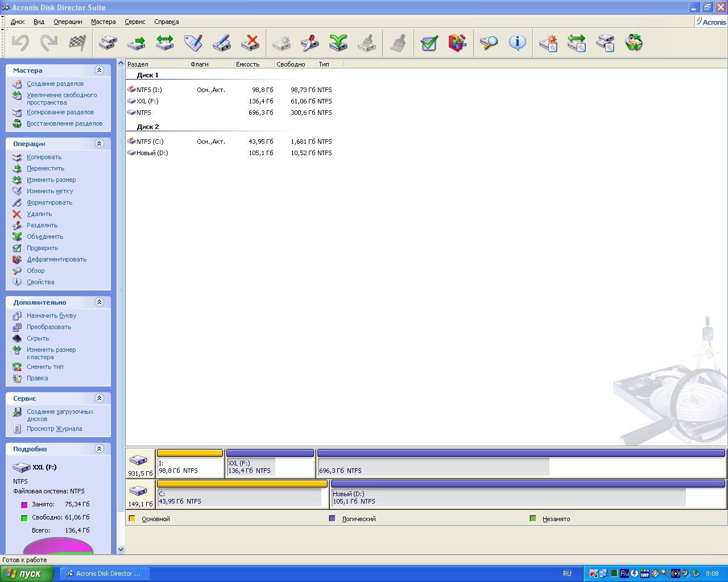The image size is (728, 582).
Task: Open the Диск menu
Action: point(18,22)
